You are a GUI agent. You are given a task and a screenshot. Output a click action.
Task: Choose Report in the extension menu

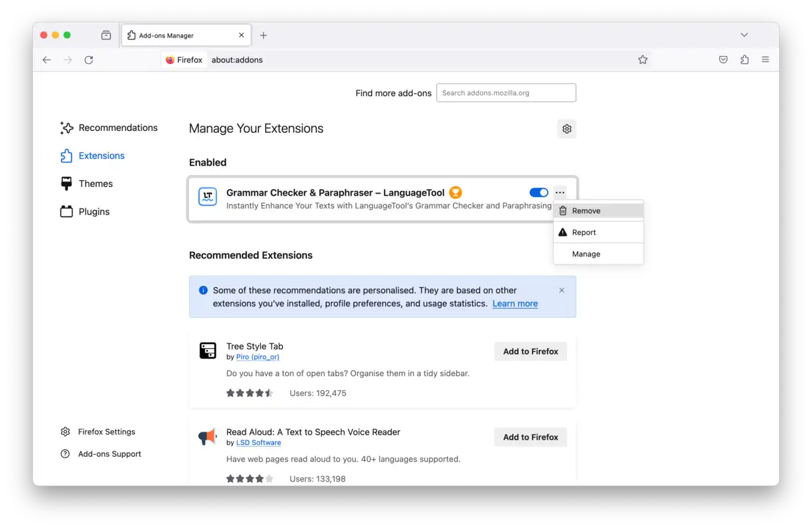pyautogui.click(x=584, y=232)
